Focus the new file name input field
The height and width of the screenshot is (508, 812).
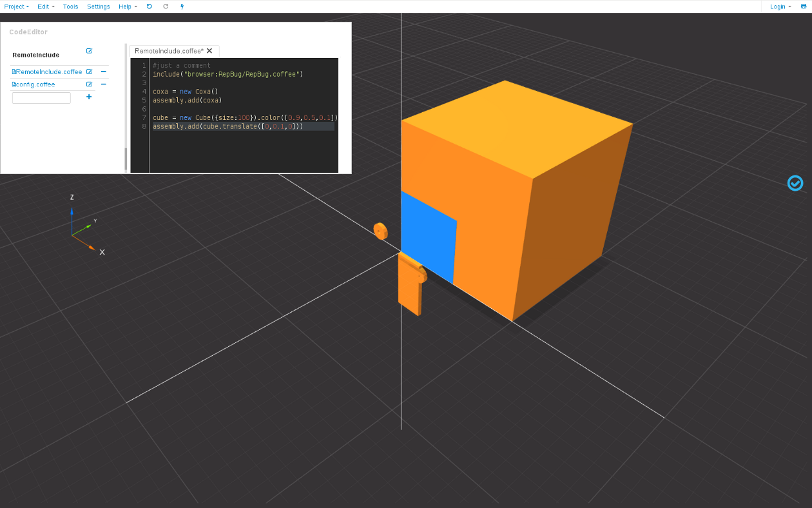coord(41,98)
